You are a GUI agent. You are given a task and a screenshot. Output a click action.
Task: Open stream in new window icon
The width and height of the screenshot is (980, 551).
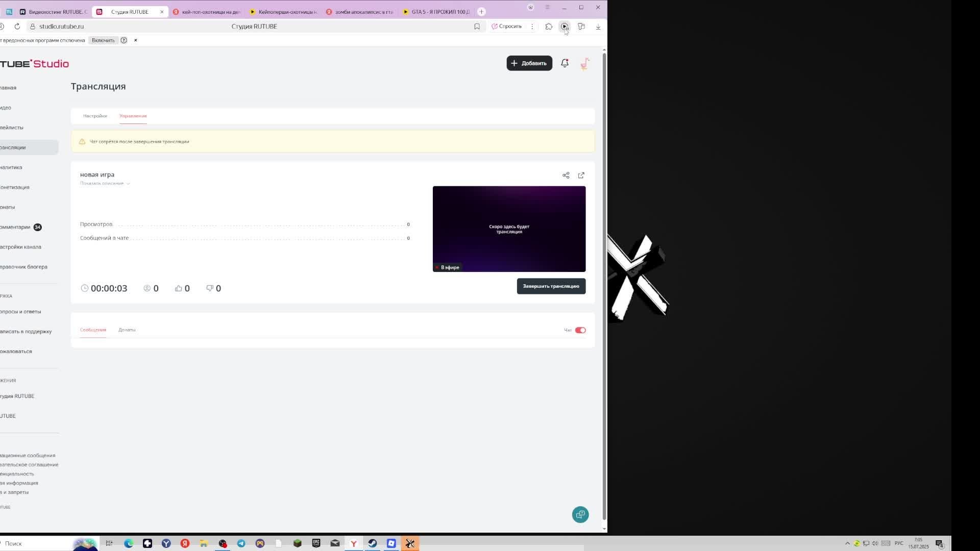[581, 176]
